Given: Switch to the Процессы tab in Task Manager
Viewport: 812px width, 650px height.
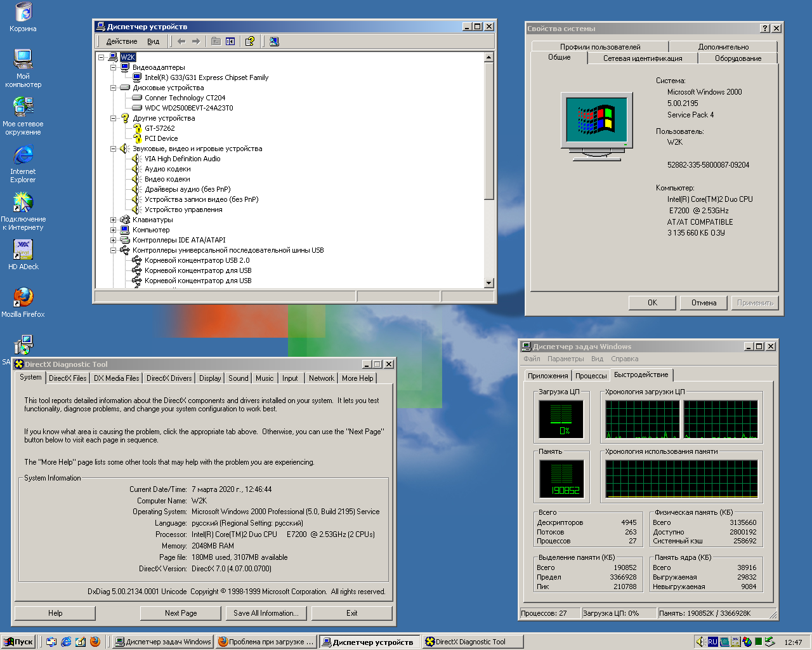Looking at the screenshot, I should (x=591, y=376).
